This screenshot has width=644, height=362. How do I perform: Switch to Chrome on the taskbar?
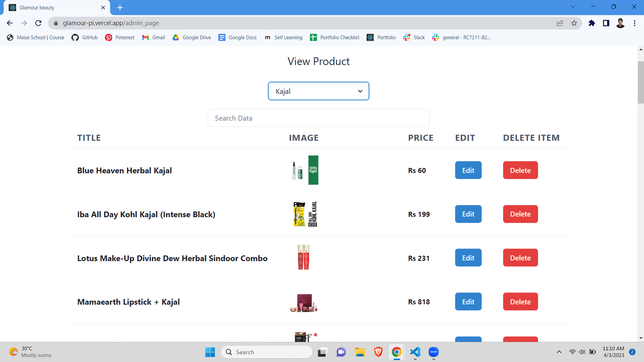[x=396, y=352]
